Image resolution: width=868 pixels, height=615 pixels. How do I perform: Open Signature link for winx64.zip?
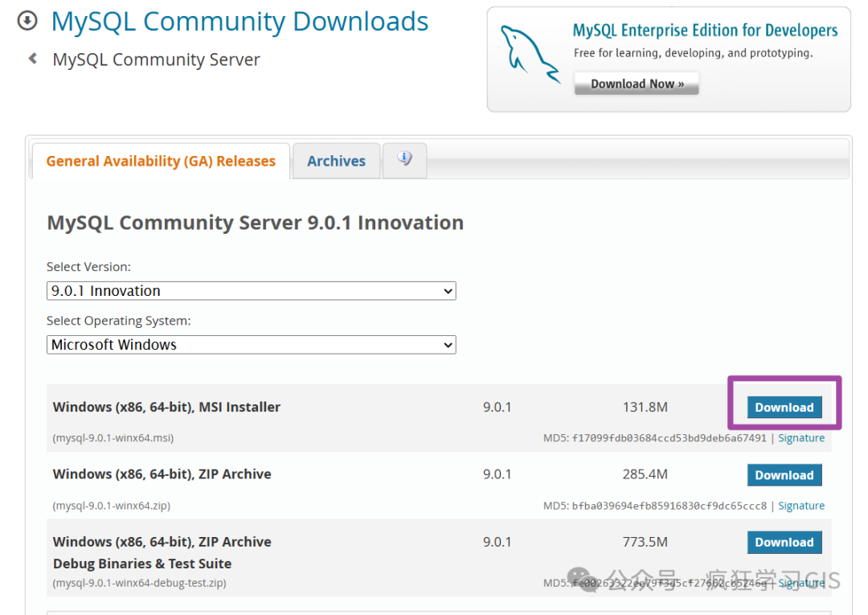(800, 506)
